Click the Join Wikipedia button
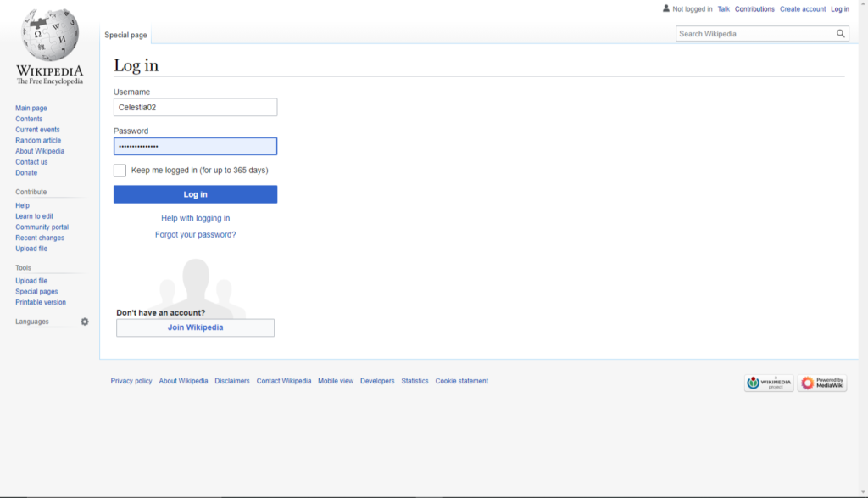The height and width of the screenshot is (498, 868). coord(196,327)
